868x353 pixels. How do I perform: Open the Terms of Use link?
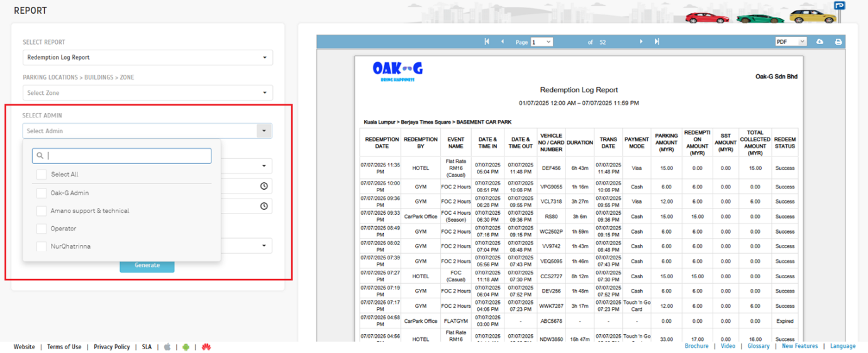tap(64, 347)
